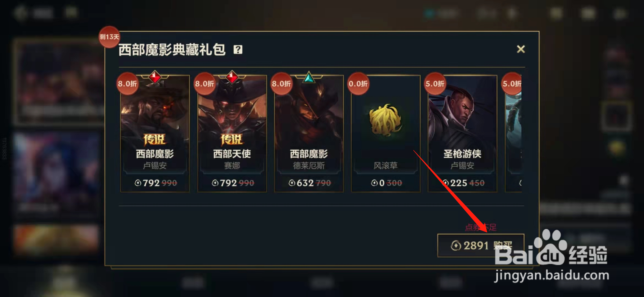The height and width of the screenshot is (297, 644).
Task: Click the 剩13天 remaining days badge
Action: tap(110, 37)
